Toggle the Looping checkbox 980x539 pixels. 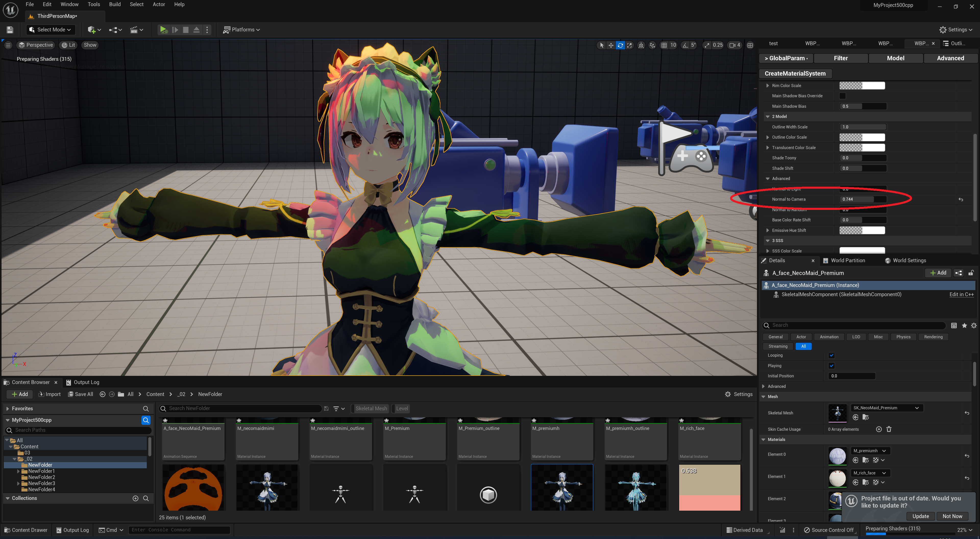pos(831,355)
